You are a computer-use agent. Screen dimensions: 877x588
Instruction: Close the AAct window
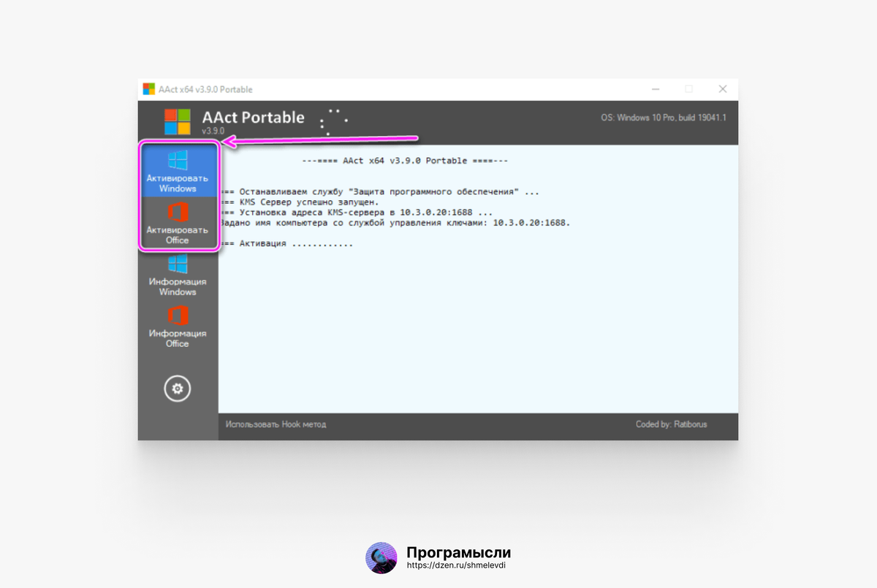coord(723,89)
